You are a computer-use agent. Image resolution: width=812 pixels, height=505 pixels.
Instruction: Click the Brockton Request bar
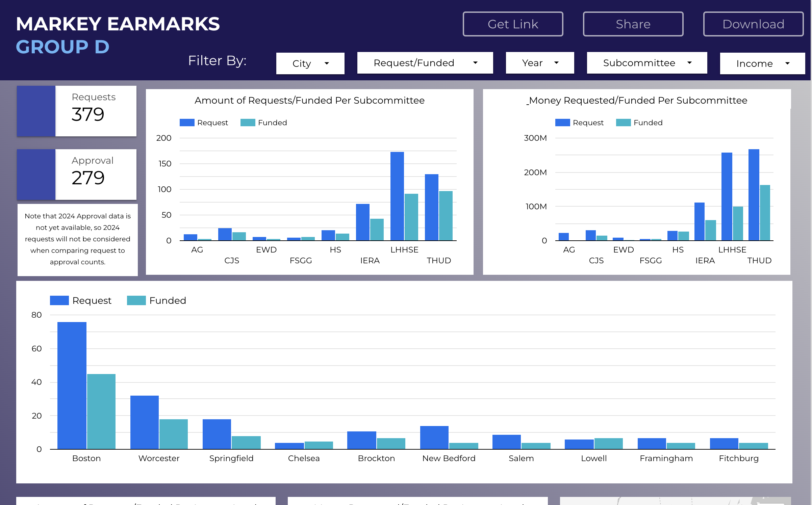pos(362,440)
